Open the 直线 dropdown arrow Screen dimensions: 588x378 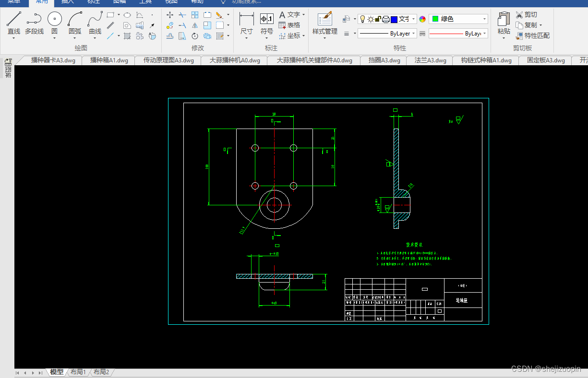coord(14,38)
